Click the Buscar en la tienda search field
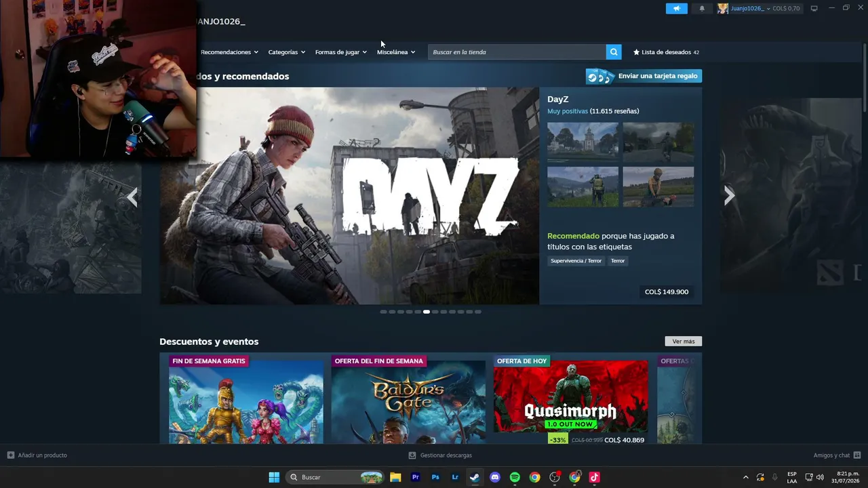The width and height of the screenshot is (868, 488). 517,52
